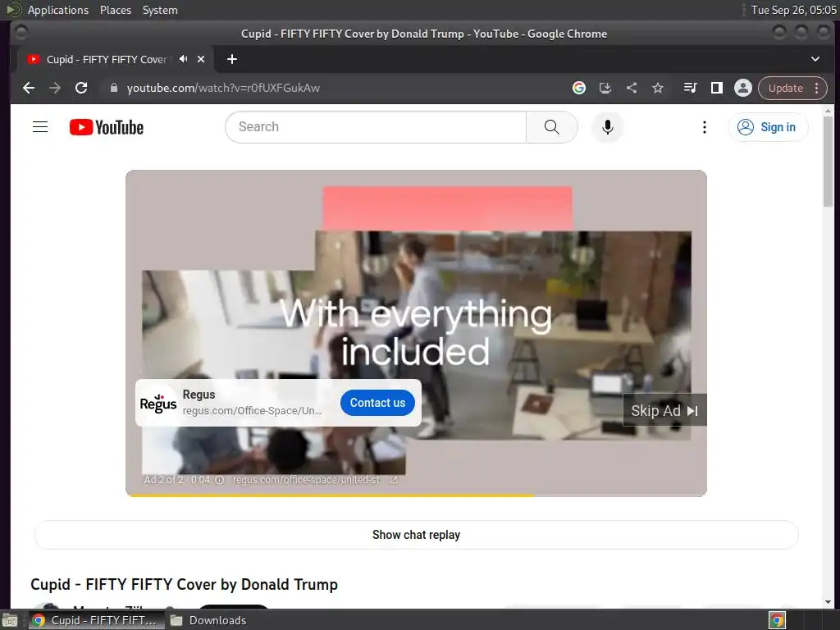Click the Chrome icon in the bottom-right tray
840x630 pixels.
click(777, 620)
